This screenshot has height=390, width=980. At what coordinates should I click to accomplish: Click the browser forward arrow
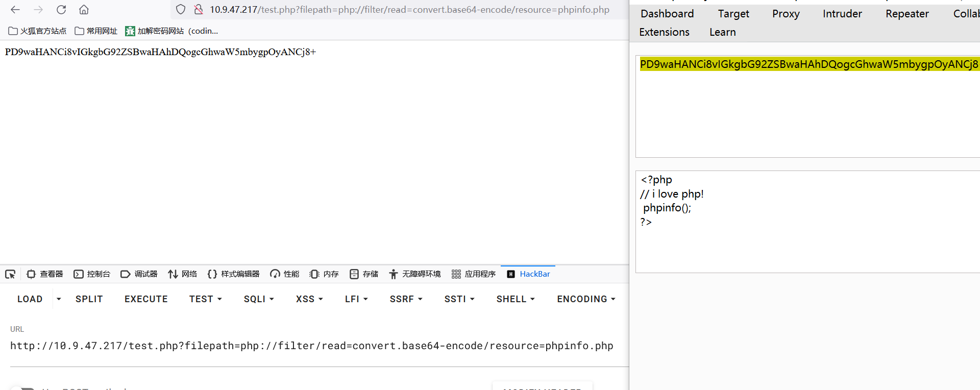(x=38, y=10)
